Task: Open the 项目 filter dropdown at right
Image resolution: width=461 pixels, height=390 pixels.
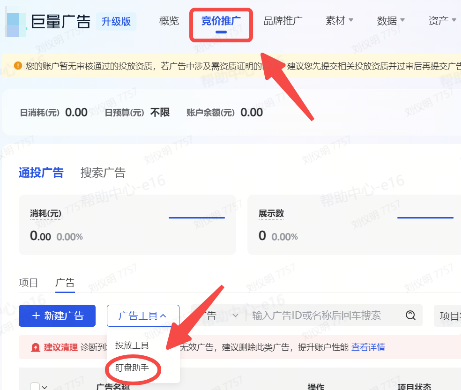Action: coord(448,316)
